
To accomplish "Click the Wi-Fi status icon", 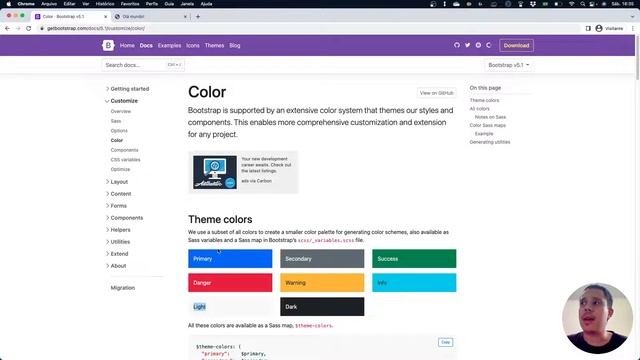I will tap(572, 4).
